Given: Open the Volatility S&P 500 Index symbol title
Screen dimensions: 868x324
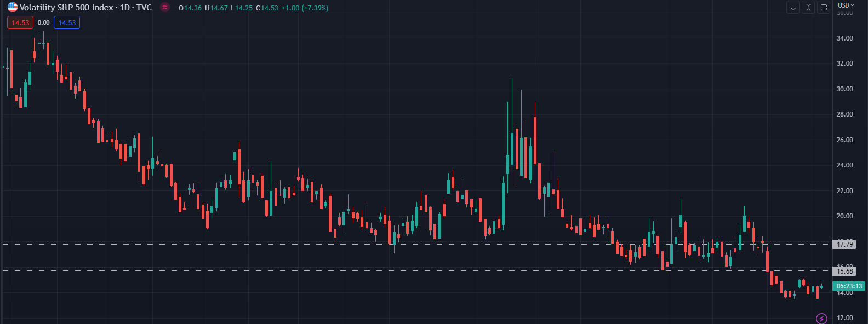Looking at the screenshot, I should click(x=85, y=8).
